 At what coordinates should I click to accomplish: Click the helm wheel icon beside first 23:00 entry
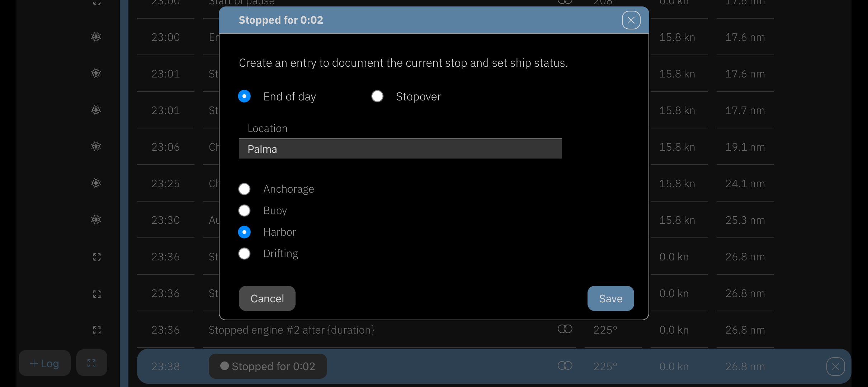pos(96,37)
